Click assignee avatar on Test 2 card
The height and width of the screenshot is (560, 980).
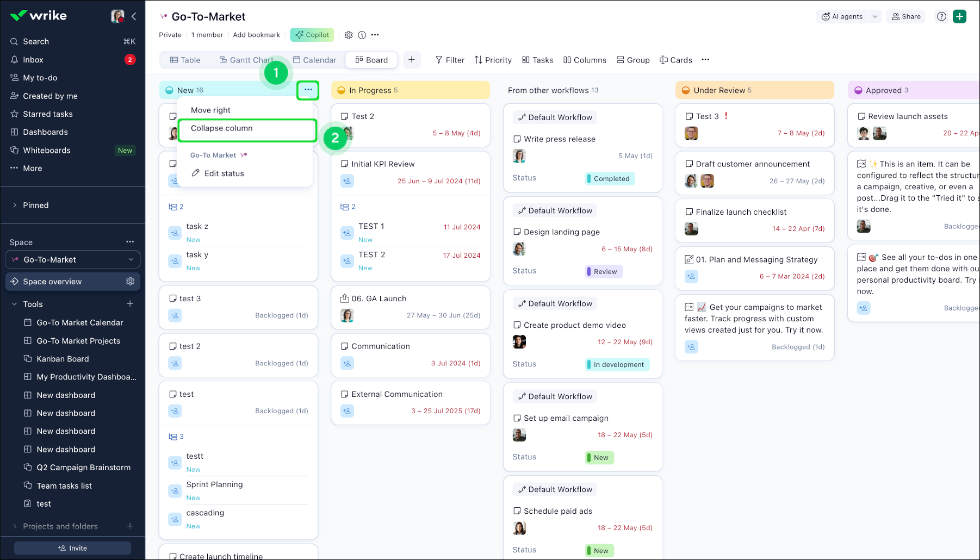[x=347, y=133]
